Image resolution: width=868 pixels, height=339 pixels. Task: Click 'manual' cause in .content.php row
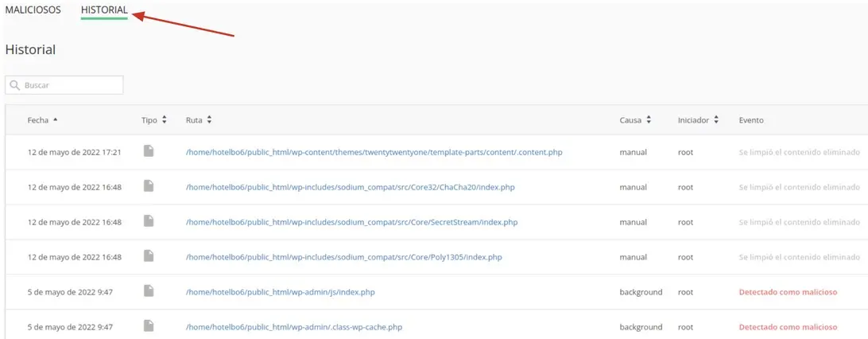click(x=634, y=152)
